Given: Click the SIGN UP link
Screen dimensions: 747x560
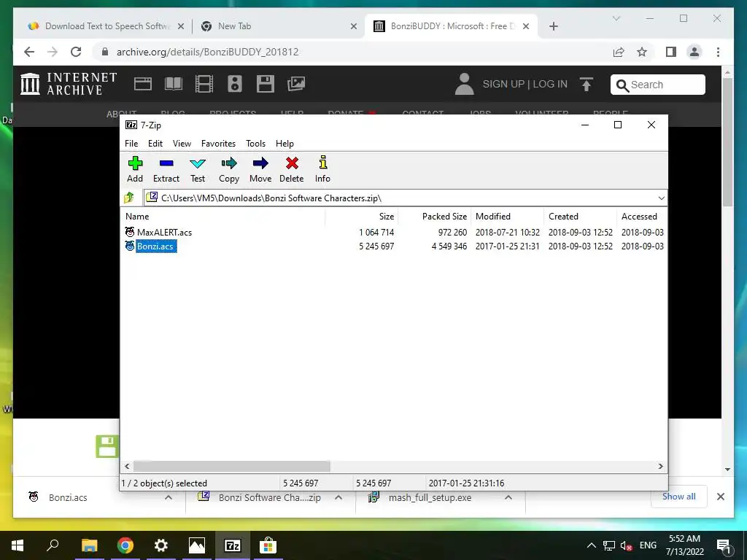Looking at the screenshot, I should tap(503, 84).
